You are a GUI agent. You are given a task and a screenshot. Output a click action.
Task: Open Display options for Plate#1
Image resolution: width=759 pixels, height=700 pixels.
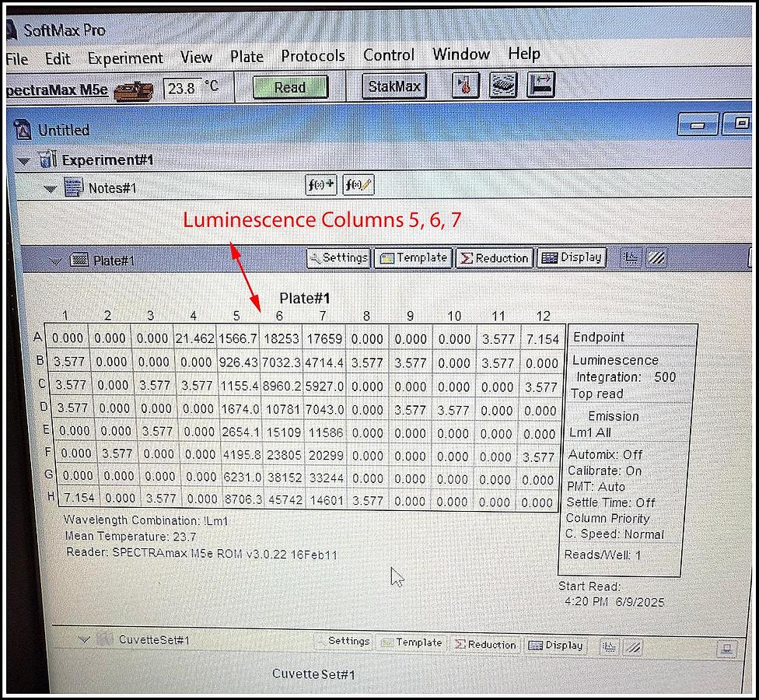[572, 257]
